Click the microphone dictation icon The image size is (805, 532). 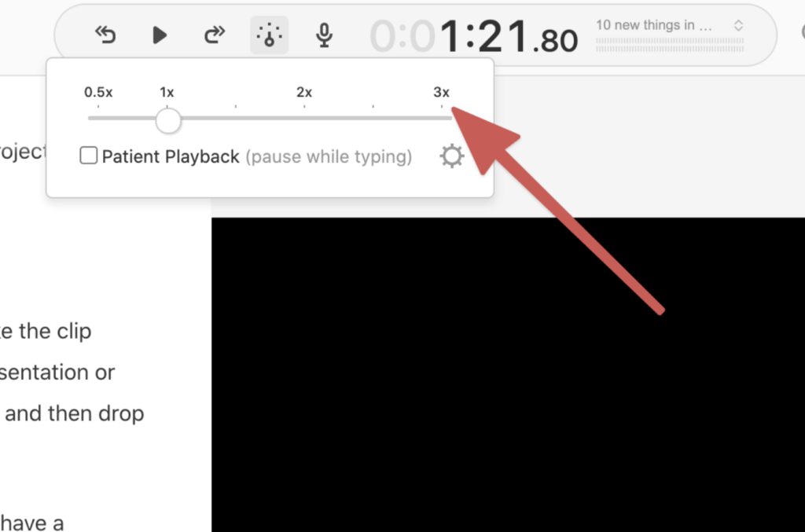(x=324, y=35)
